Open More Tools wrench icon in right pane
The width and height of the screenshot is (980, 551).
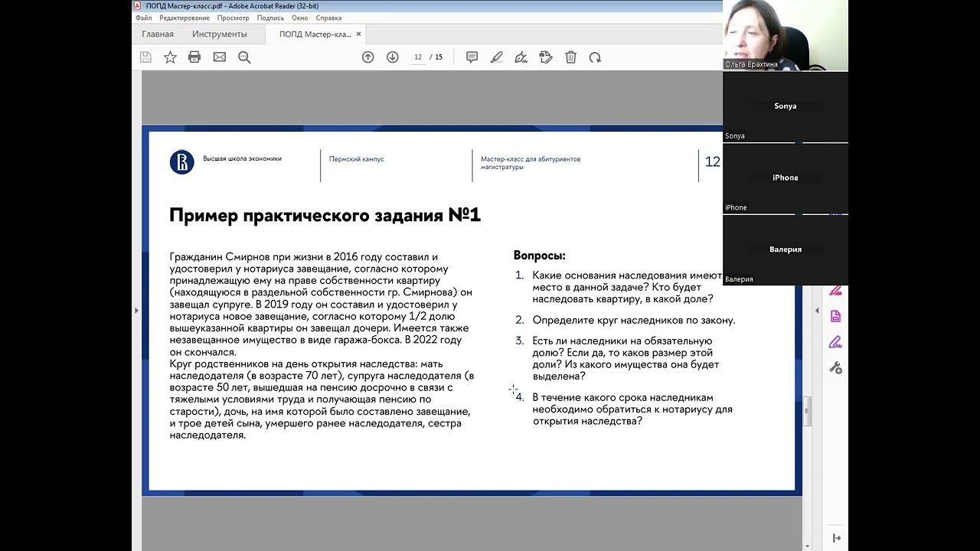[x=835, y=368]
